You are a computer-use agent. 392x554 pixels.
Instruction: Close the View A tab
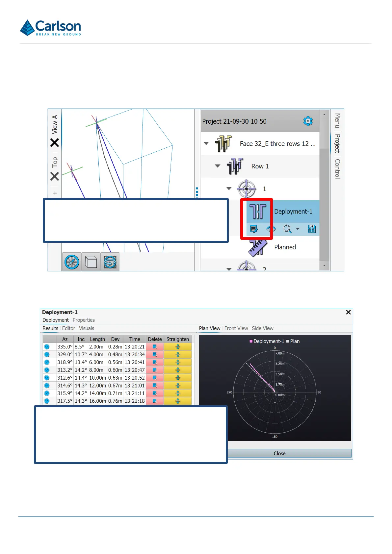tap(55, 142)
